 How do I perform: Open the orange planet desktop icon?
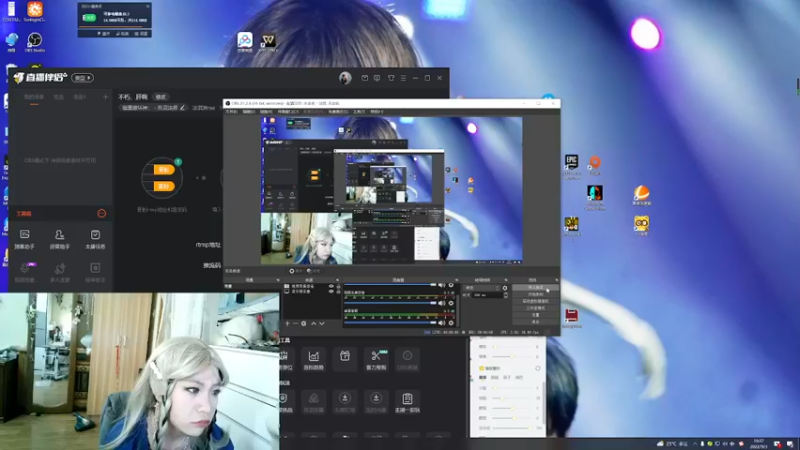(641, 195)
